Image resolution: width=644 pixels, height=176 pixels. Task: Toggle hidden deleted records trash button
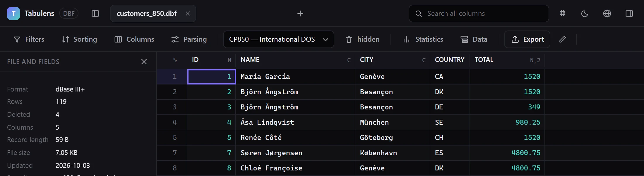[362, 39]
